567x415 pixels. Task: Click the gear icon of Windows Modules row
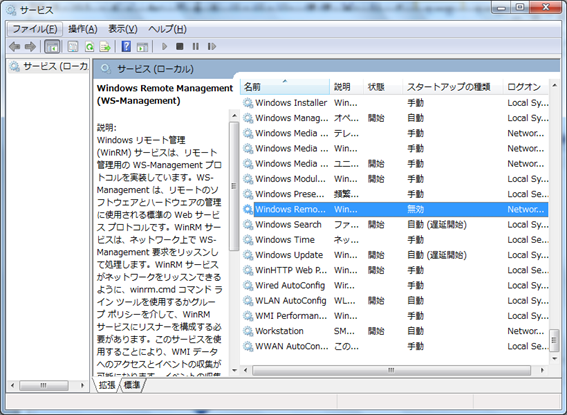point(248,179)
